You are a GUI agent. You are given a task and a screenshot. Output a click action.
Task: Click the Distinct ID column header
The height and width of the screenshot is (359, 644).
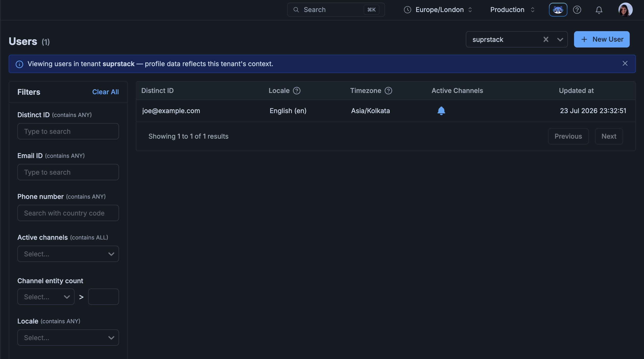158,91
